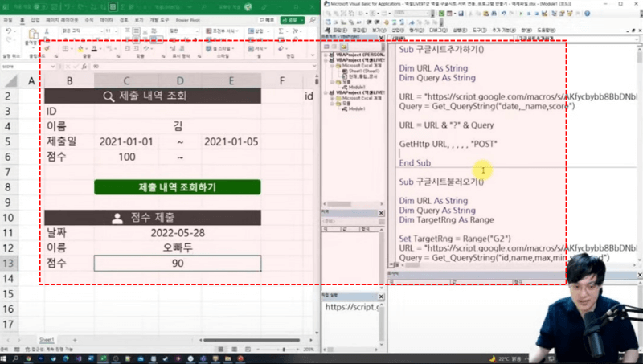The width and height of the screenshot is (643, 364).
Task: Switch to Normal view icon in Excel status bar
Action: [x=221, y=350]
